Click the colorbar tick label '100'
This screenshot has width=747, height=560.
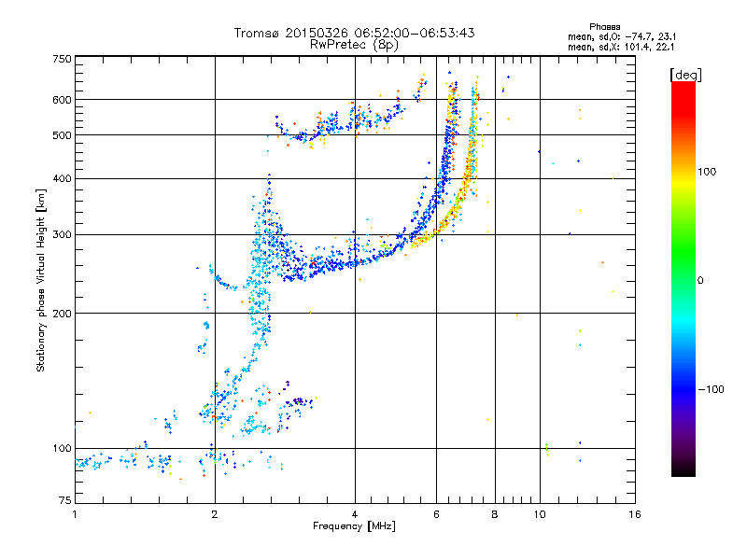click(707, 172)
